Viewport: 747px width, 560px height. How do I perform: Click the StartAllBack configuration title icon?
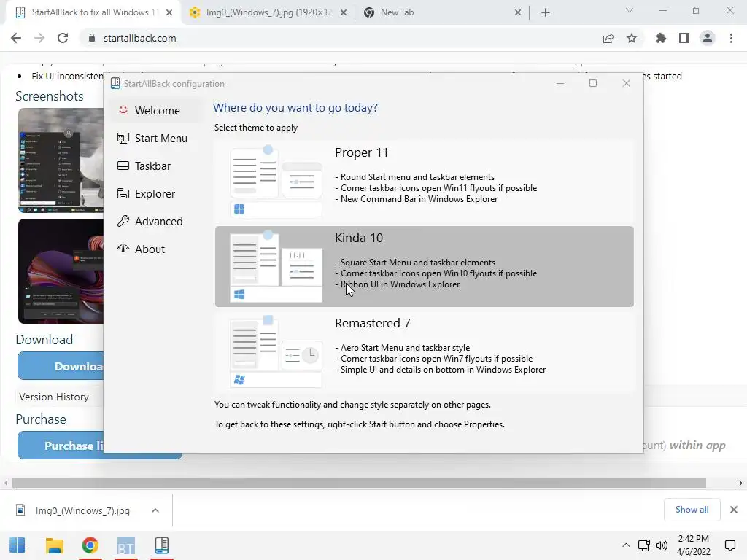115,83
